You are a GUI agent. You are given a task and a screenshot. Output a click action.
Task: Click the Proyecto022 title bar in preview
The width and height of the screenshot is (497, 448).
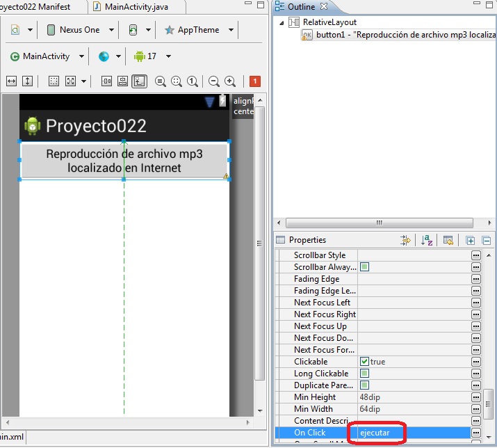pos(124,126)
